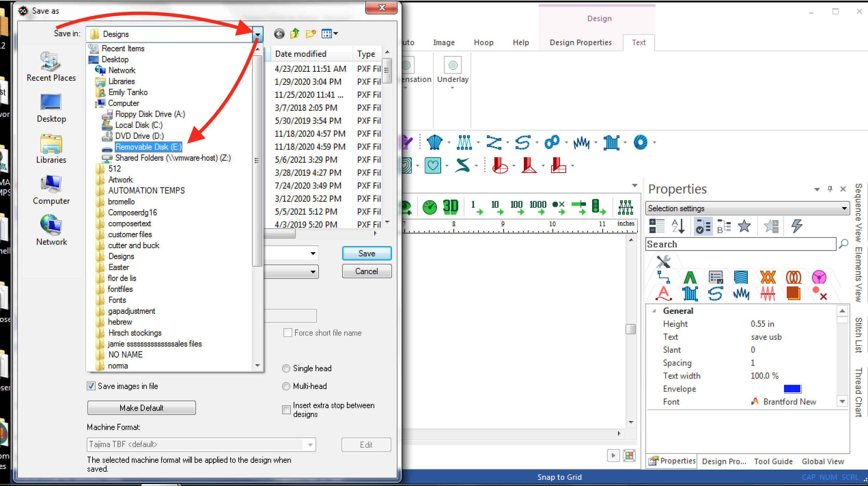Select the blue Z-shaped run stitch tool

pyautogui.click(x=494, y=142)
